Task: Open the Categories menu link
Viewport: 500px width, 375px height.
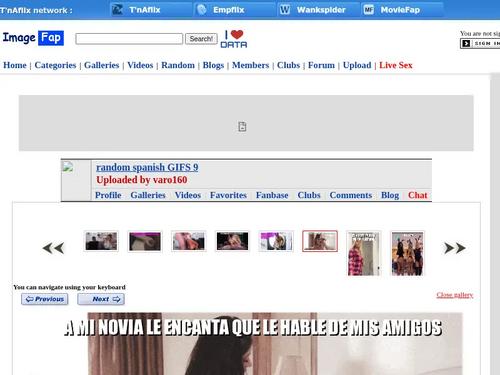Action: point(55,65)
